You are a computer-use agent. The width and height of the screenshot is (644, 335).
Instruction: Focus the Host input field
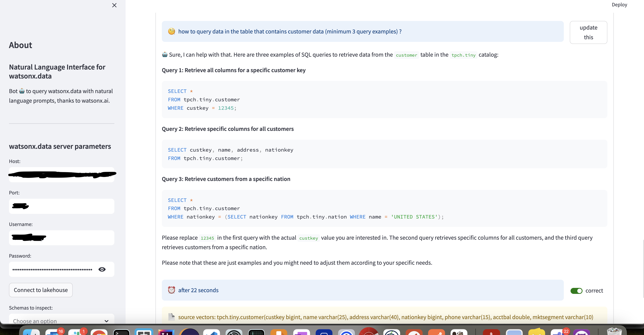click(x=61, y=174)
